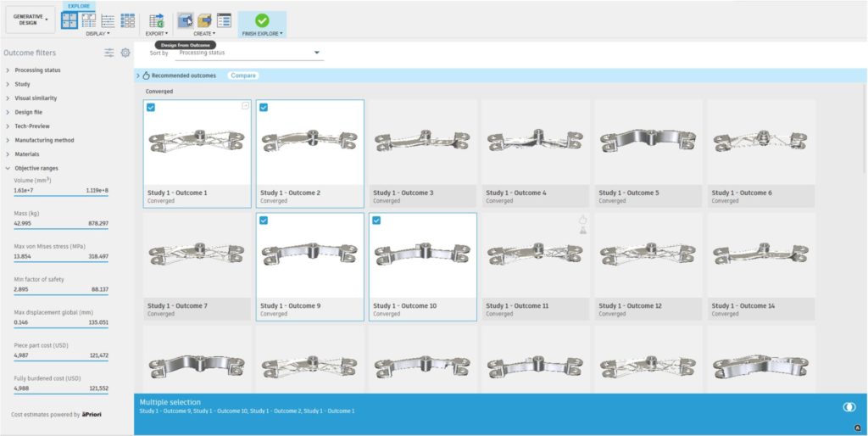Open the outcome properties list icon in Create

224,20
